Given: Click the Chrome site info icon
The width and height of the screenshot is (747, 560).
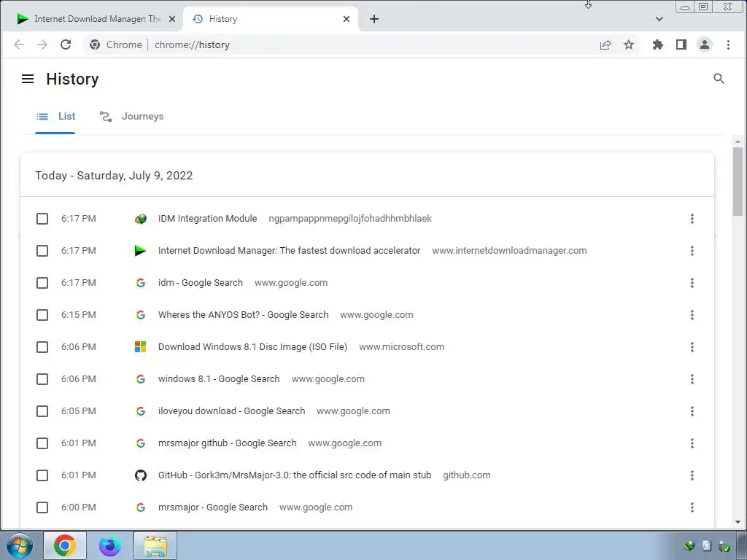Looking at the screenshot, I should point(95,44).
